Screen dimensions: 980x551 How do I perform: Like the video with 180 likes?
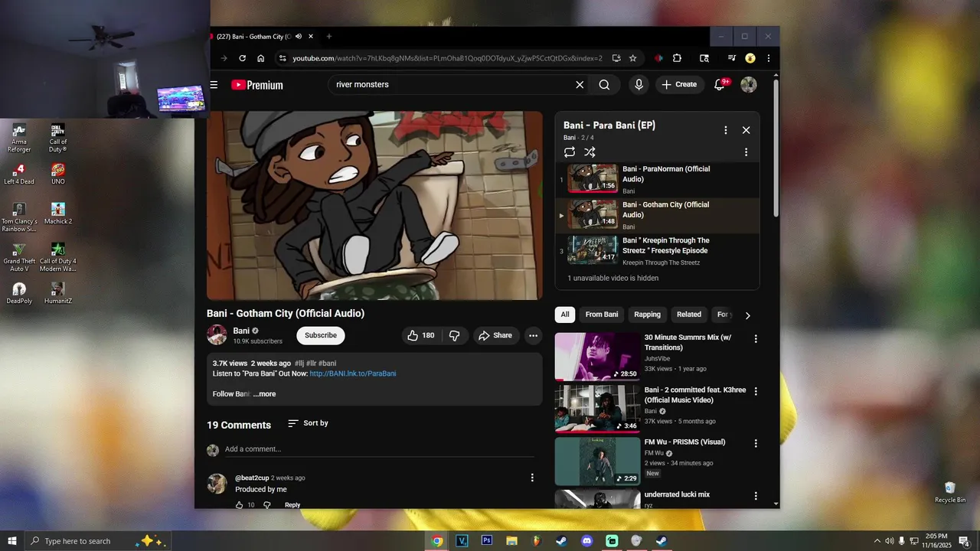(420, 335)
